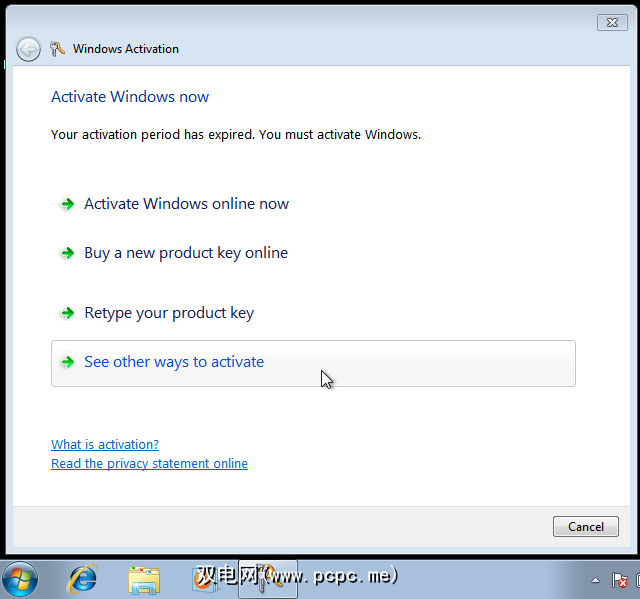
Task: Click the heading Activate Windows now
Action: coord(130,97)
